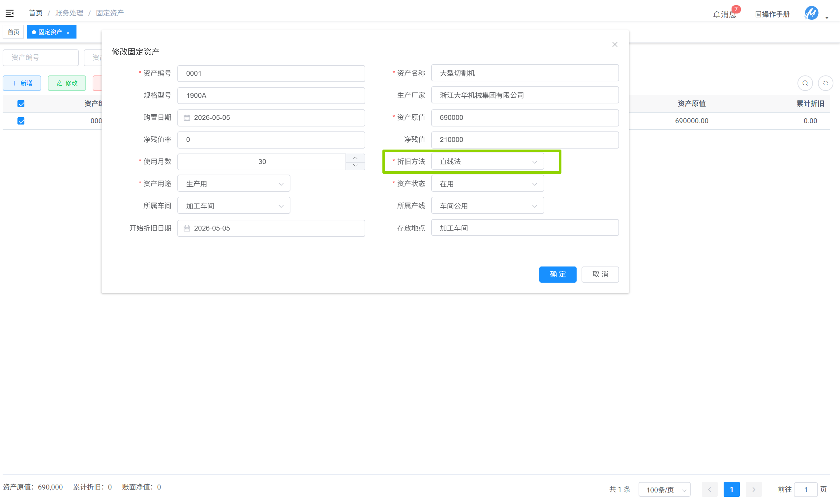Screen dimensions: 840x504
Task: Click the 资产原值 column header
Action: pyautogui.click(x=691, y=104)
